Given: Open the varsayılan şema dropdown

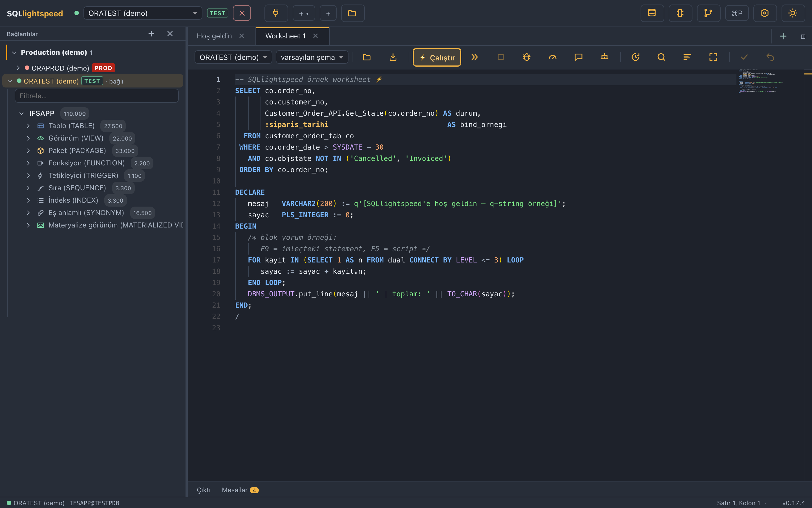Looking at the screenshot, I should [x=312, y=57].
